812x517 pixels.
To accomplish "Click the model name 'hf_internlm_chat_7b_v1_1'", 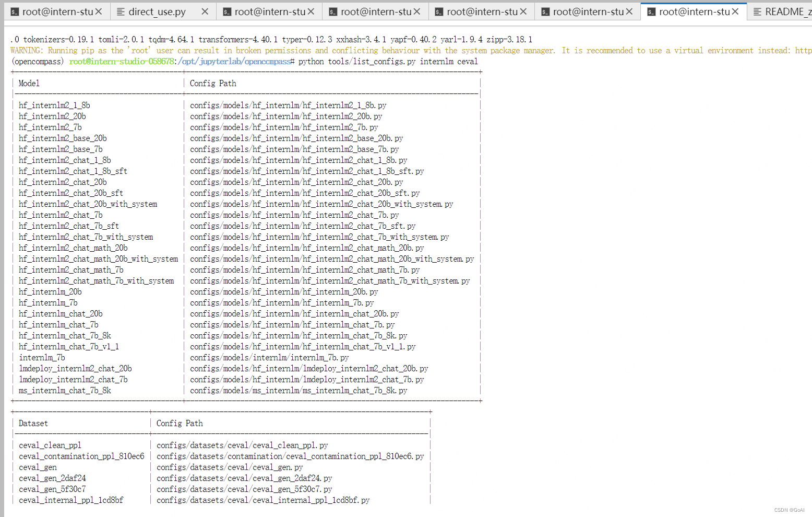I will 69,347.
